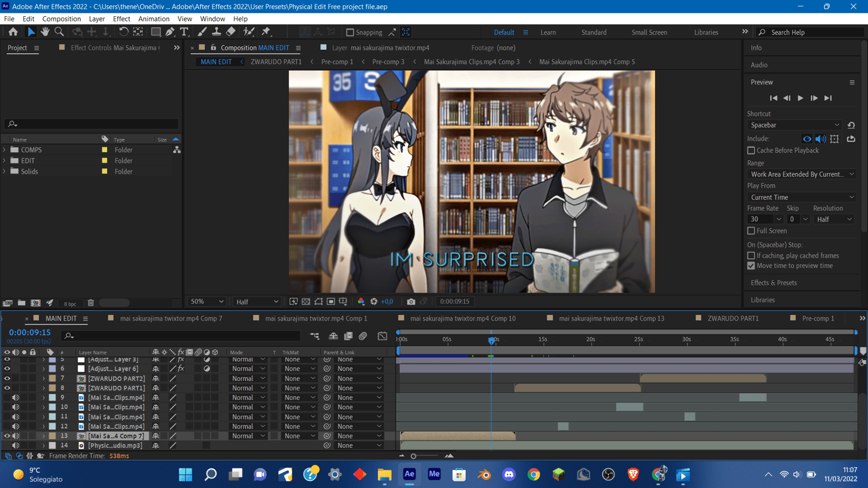The image size is (868, 488).
Task: Delete selected project item with trash icon
Action: 91,303
